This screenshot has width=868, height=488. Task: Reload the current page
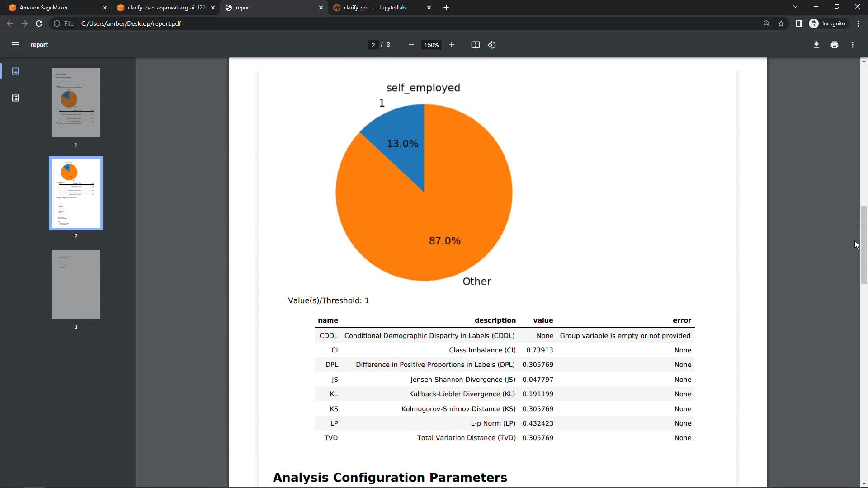[39, 23]
